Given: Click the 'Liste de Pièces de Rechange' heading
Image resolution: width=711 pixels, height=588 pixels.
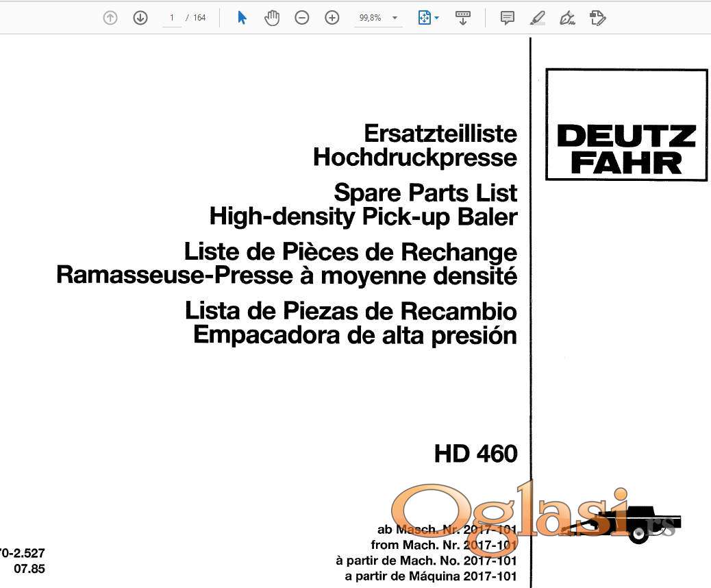Looking at the screenshot, I should 351,252.
